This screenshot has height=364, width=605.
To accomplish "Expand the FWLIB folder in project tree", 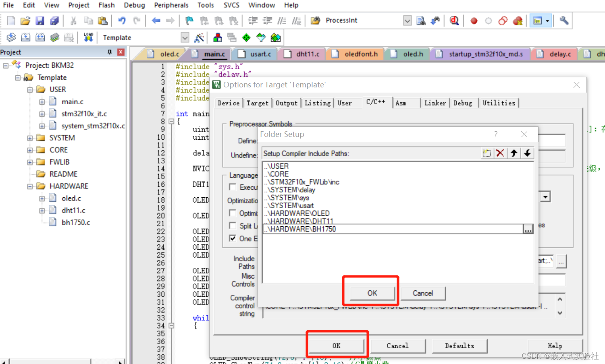I will (30, 162).
